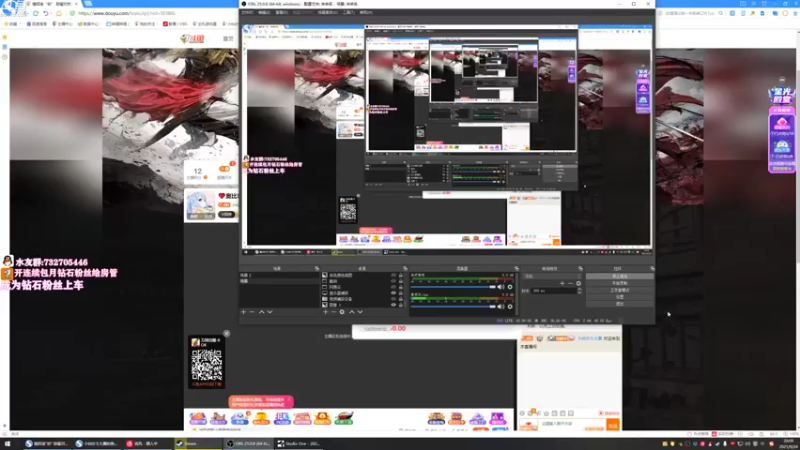Open 设置 from OBS Controls

(619, 297)
